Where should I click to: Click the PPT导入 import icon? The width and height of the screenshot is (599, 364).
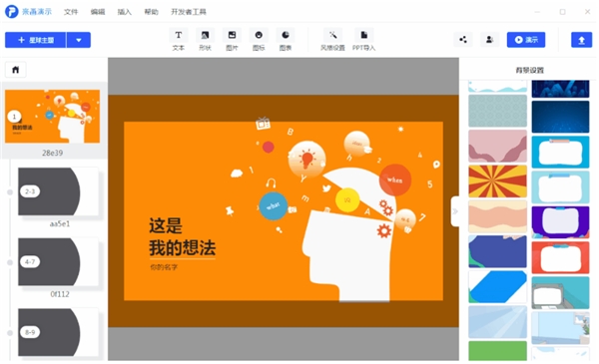coord(364,36)
